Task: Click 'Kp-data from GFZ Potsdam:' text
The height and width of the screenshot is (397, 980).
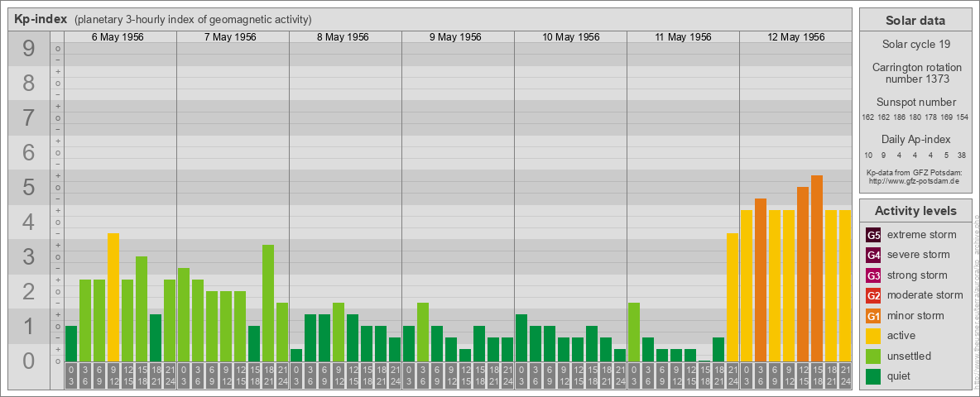Action: (915, 172)
